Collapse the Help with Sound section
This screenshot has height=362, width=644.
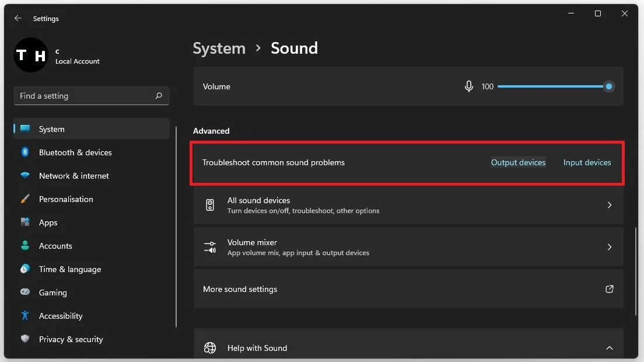tap(609, 348)
